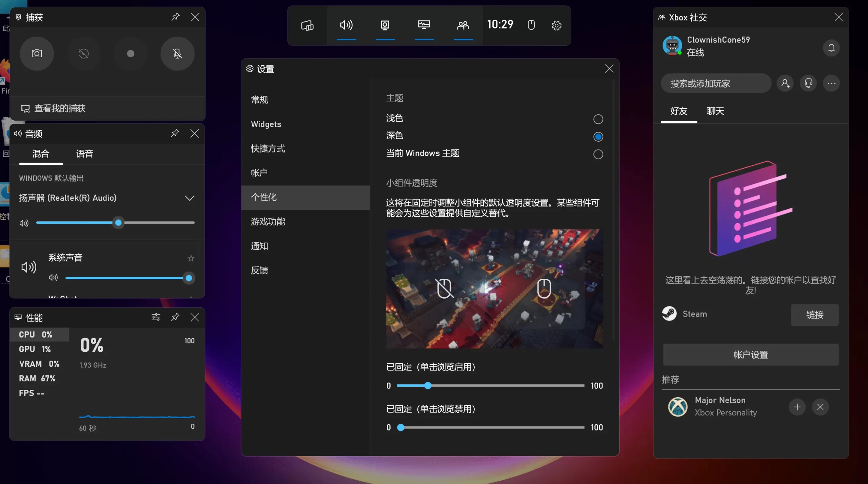Click the 系统声音 volume slider

pos(127,278)
